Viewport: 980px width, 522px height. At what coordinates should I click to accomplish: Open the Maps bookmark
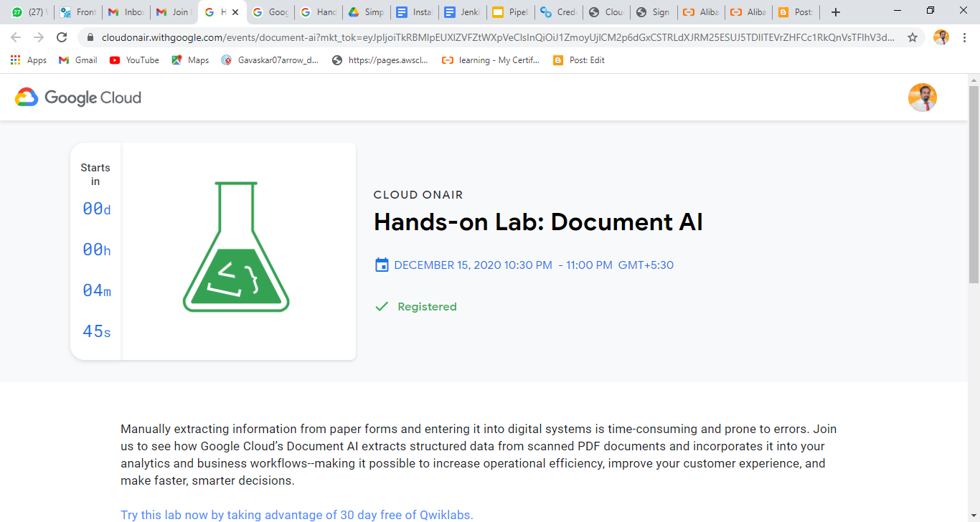pyautogui.click(x=190, y=60)
